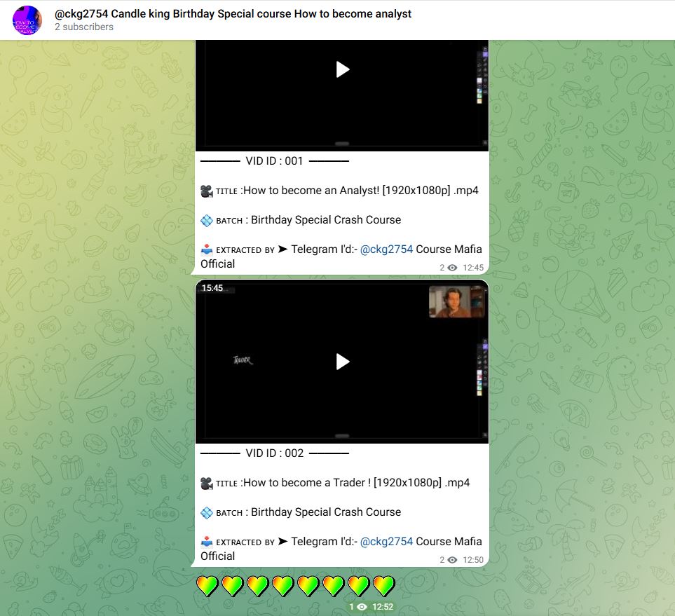The image size is (675, 616).
Task: Open the Candle king channel title
Action: coord(233,13)
